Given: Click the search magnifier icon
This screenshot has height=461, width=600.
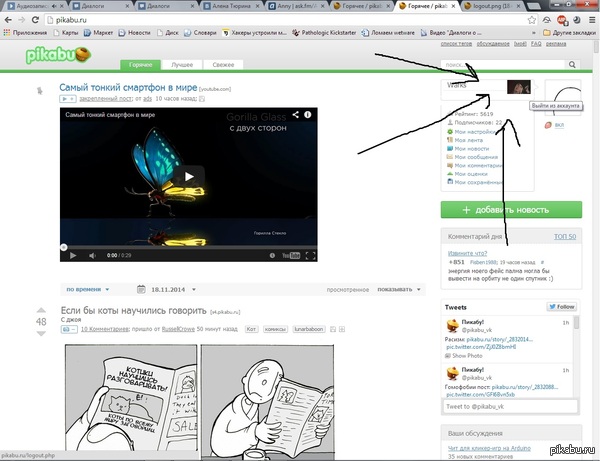Looking at the screenshot, I should (573, 65).
